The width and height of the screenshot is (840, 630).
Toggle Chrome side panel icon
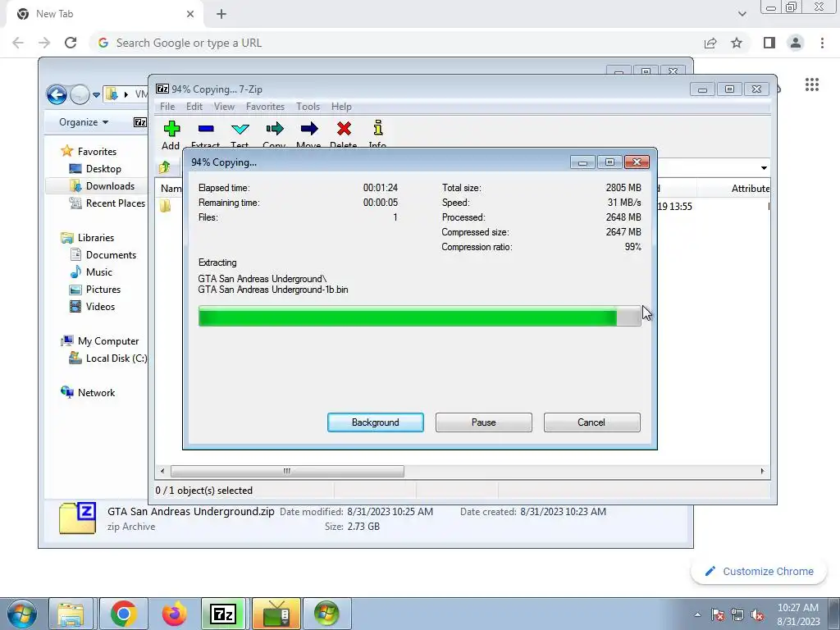coord(769,43)
